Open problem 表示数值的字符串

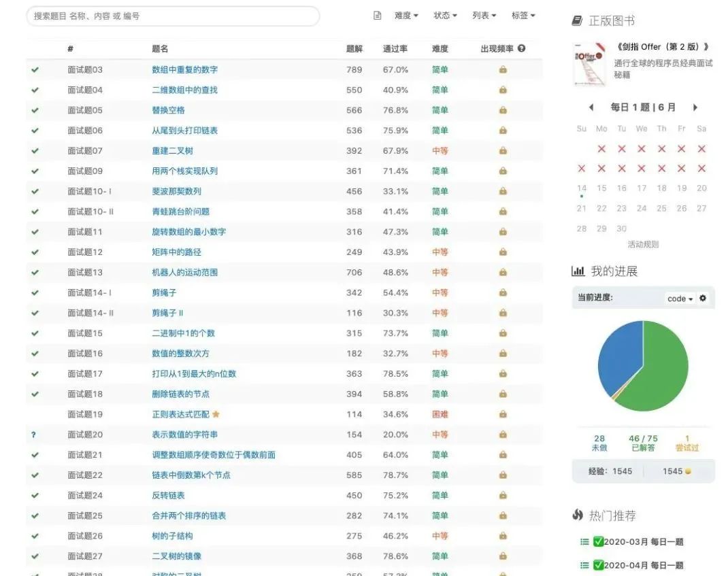(185, 435)
